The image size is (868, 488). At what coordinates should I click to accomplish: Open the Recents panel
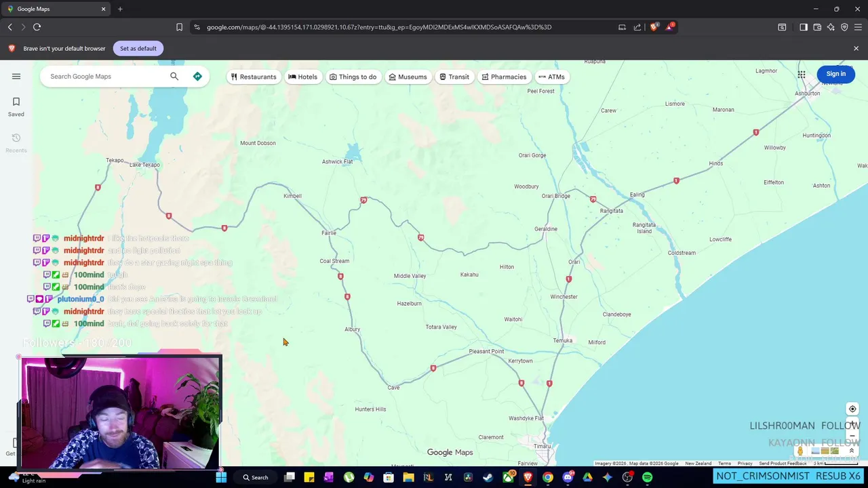pyautogui.click(x=16, y=143)
